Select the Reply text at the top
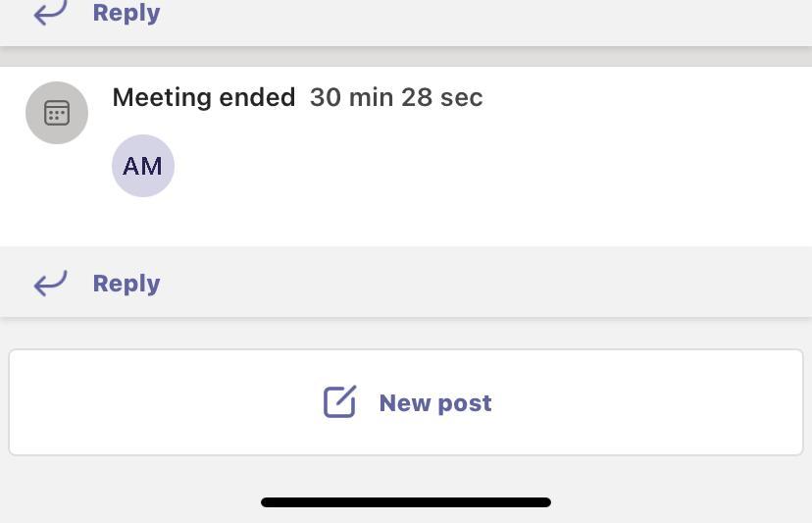The height and width of the screenshot is (523, 812). pos(127,13)
